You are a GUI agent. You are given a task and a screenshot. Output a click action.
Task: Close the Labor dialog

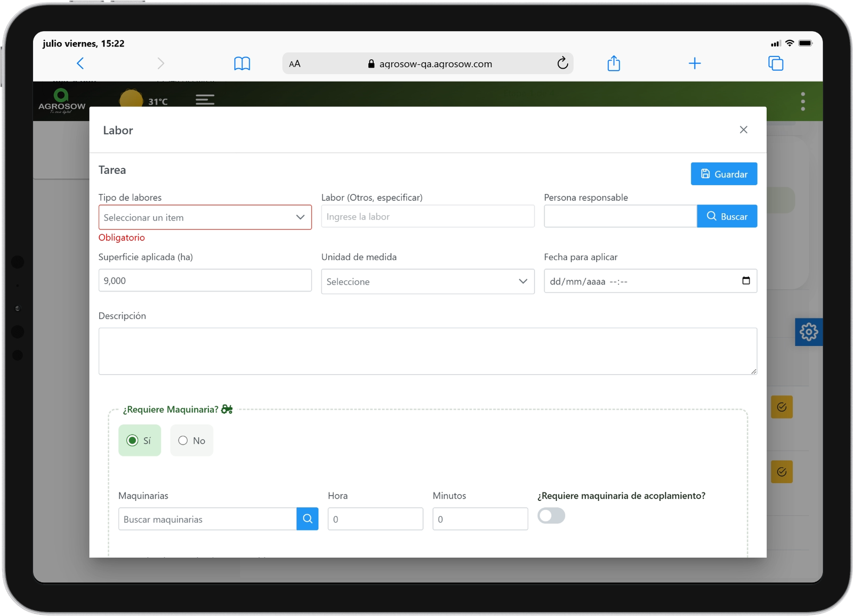(744, 130)
